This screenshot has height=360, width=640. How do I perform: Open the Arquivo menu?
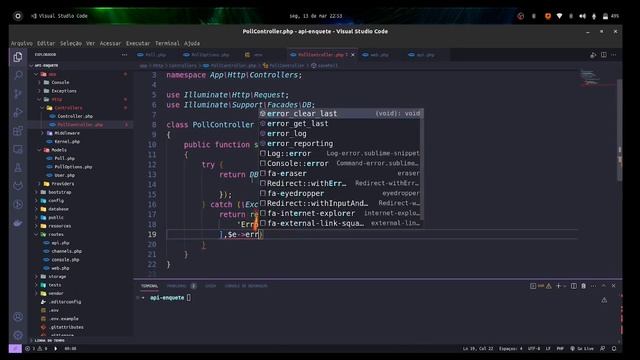coord(22,43)
